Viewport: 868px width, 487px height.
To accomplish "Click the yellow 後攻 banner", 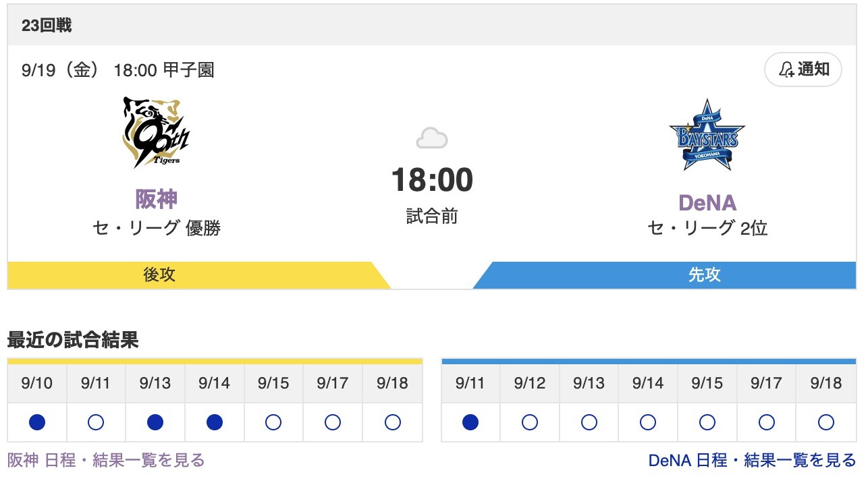I will click(x=159, y=275).
